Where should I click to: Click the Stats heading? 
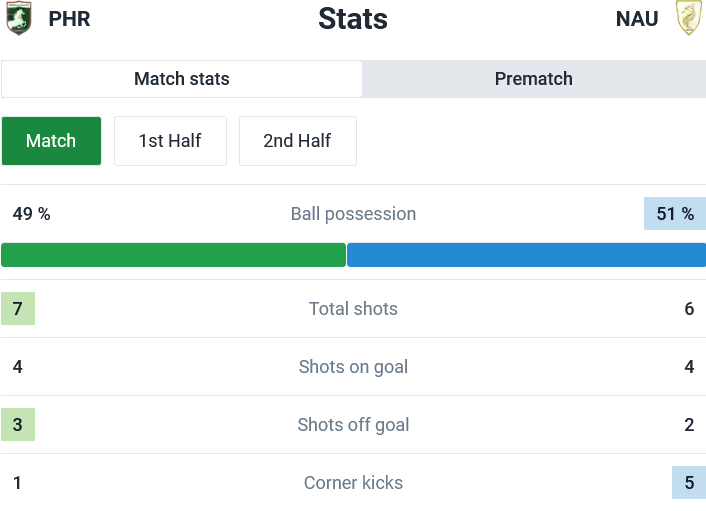point(353,19)
